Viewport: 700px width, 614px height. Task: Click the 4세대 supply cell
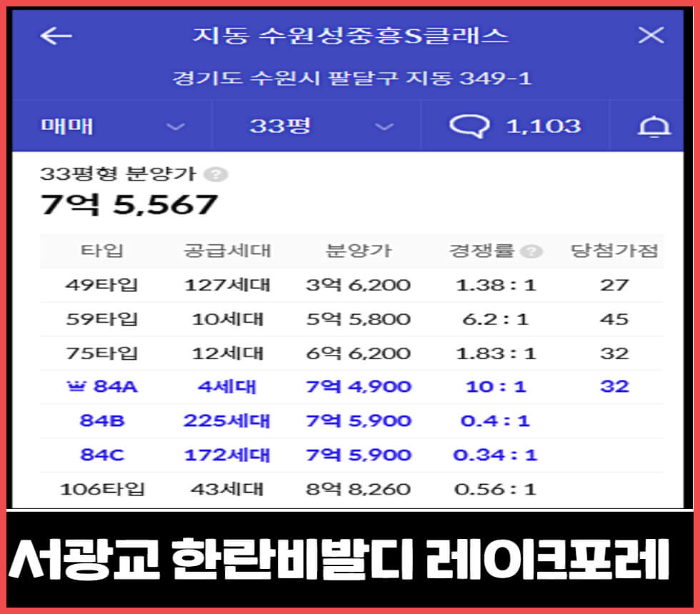[x=227, y=386]
